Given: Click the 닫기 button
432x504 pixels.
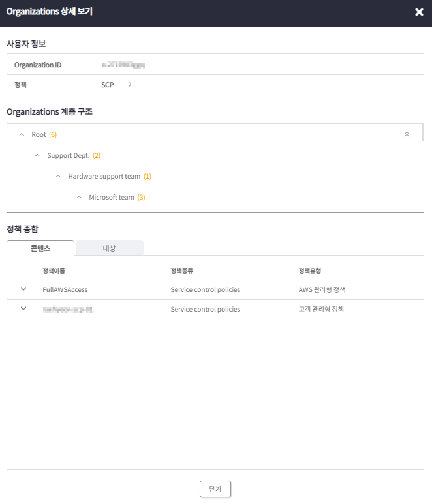Looking at the screenshot, I should click(x=215, y=489).
